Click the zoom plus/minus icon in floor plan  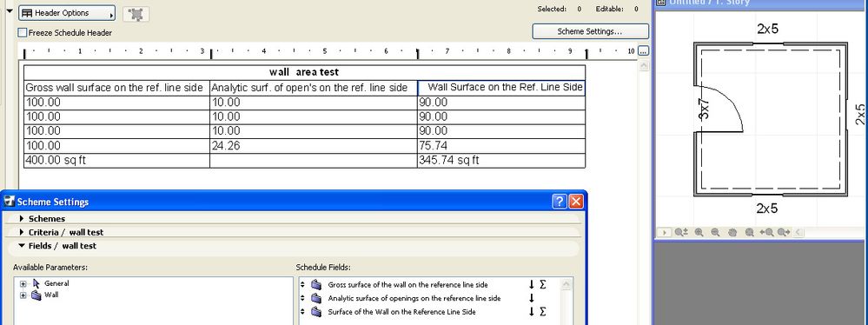point(681,233)
